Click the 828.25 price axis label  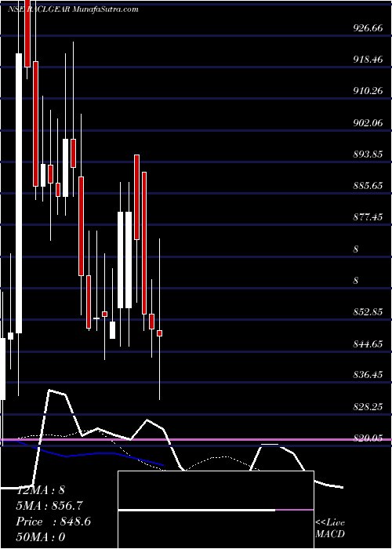pyautogui.click(x=368, y=406)
